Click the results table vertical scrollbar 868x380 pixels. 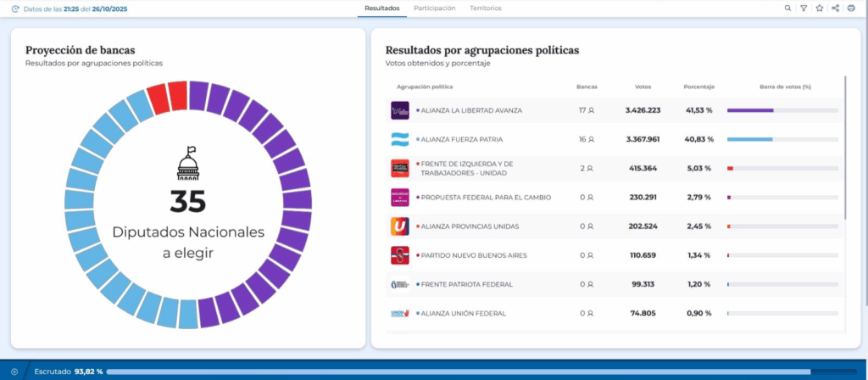845,147
